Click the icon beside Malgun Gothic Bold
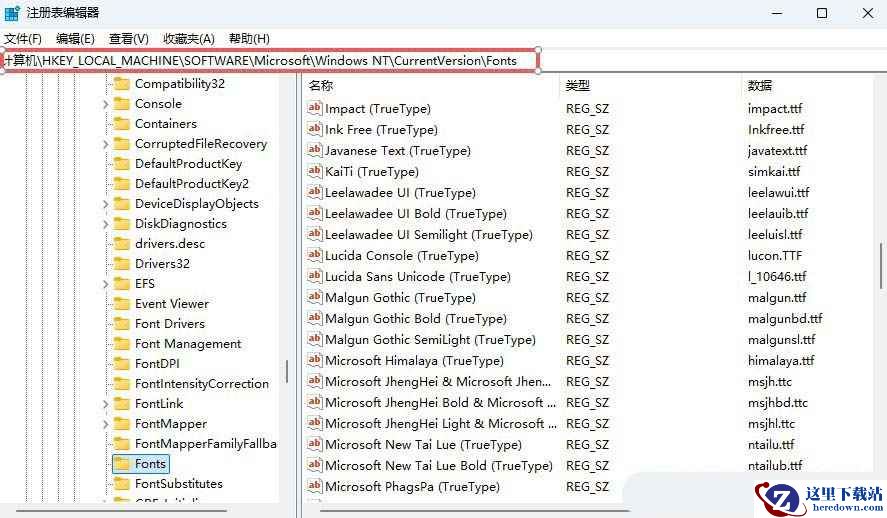This screenshot has width=887, height=518. pos(314,319)
